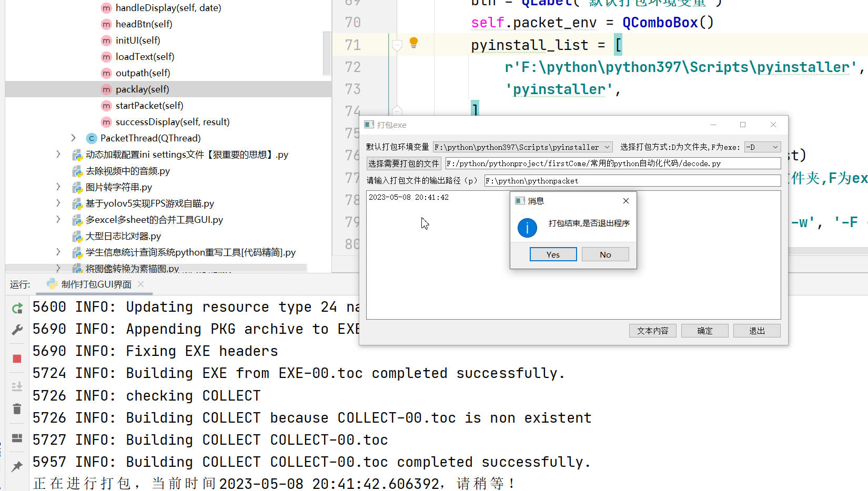Click the python file icon of 去除视频中的音频.py
This screenshot has height=491, width=868.
77,171
